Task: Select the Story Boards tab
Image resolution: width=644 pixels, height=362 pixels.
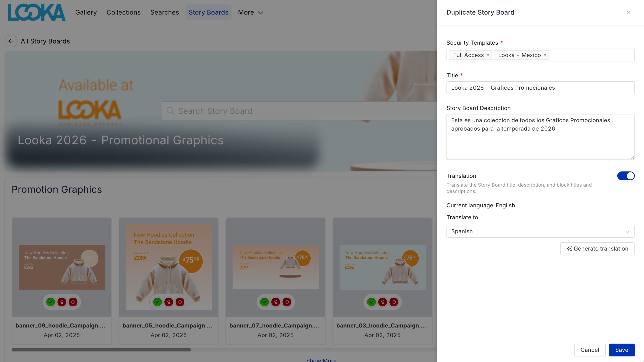Action: point(208,12)
